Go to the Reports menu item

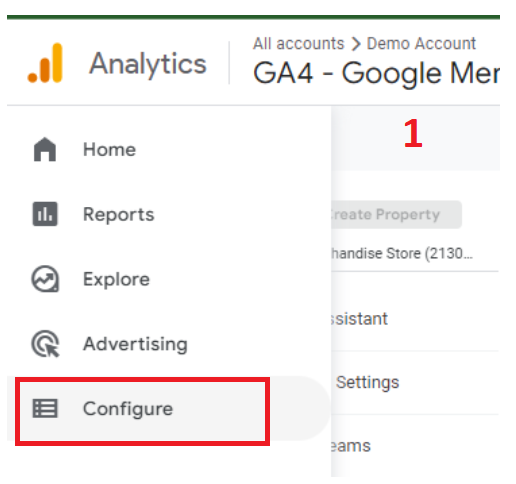119,214
